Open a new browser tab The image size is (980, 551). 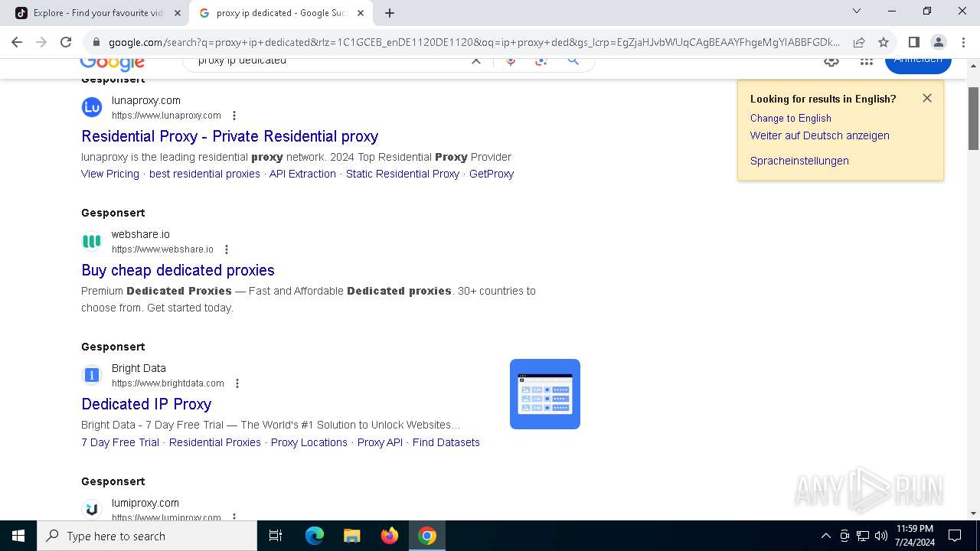(x=390, y=13)
